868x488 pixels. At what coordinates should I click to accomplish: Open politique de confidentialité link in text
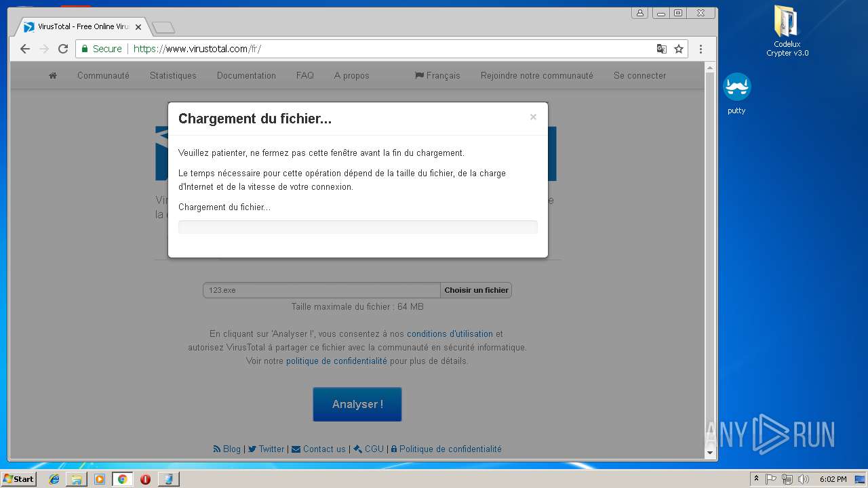(x=336, y=361)
